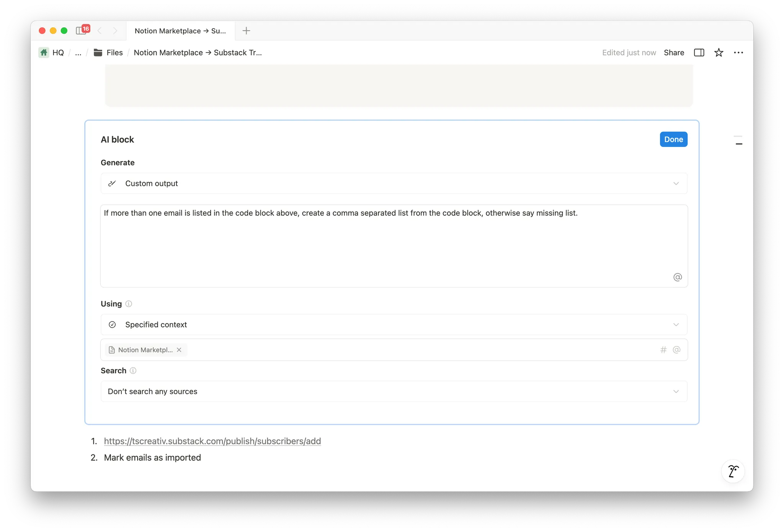This screenshot has height=532, width=784.
Task: Click the # icon in context field
Action: tap(663, 350)
